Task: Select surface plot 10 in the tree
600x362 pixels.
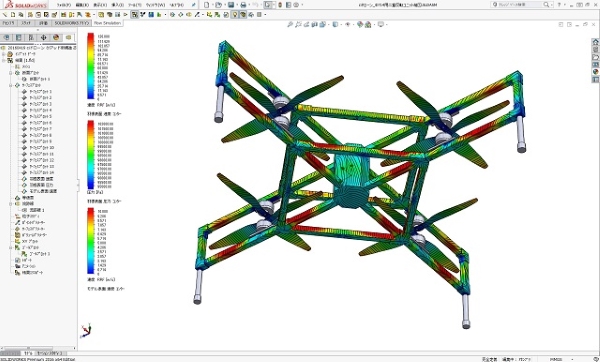Action: tap(42, 148)
